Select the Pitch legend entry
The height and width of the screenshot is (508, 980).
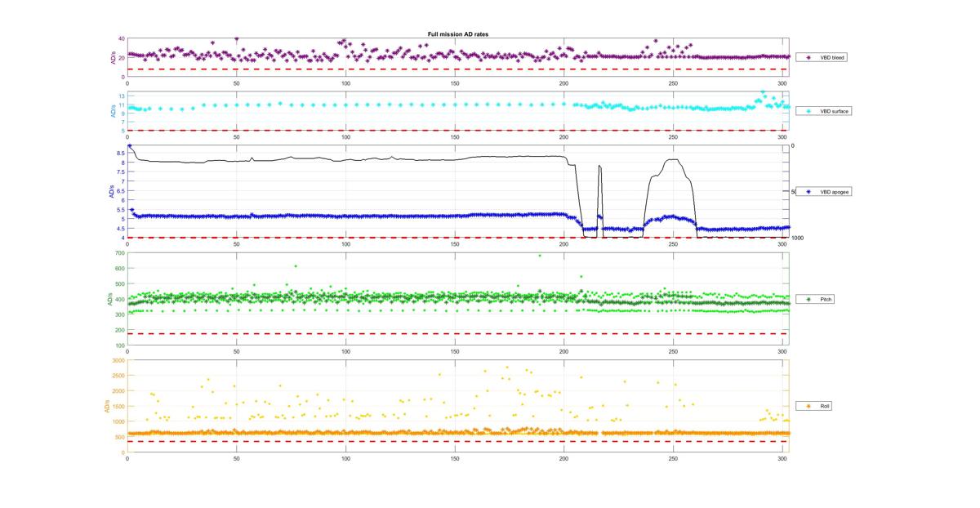point(815,300)
